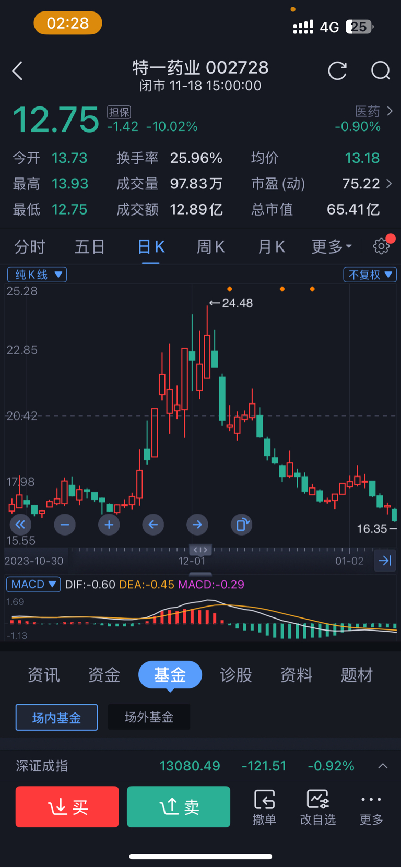
Task: Open 医药 sector details chevron
Action: coord(390,111)
